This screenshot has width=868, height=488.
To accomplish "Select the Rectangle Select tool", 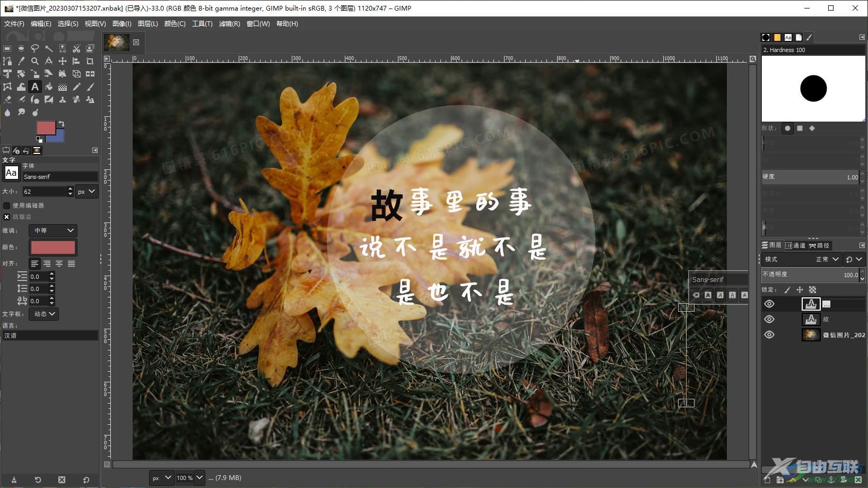I will (x=7, y=48).
